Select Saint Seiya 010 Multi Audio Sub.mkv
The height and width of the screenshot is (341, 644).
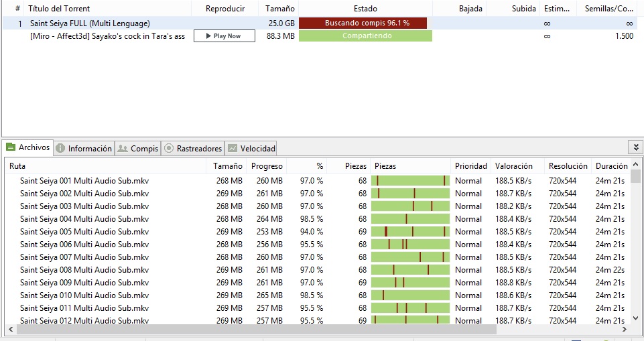click(x=84, y=295)
